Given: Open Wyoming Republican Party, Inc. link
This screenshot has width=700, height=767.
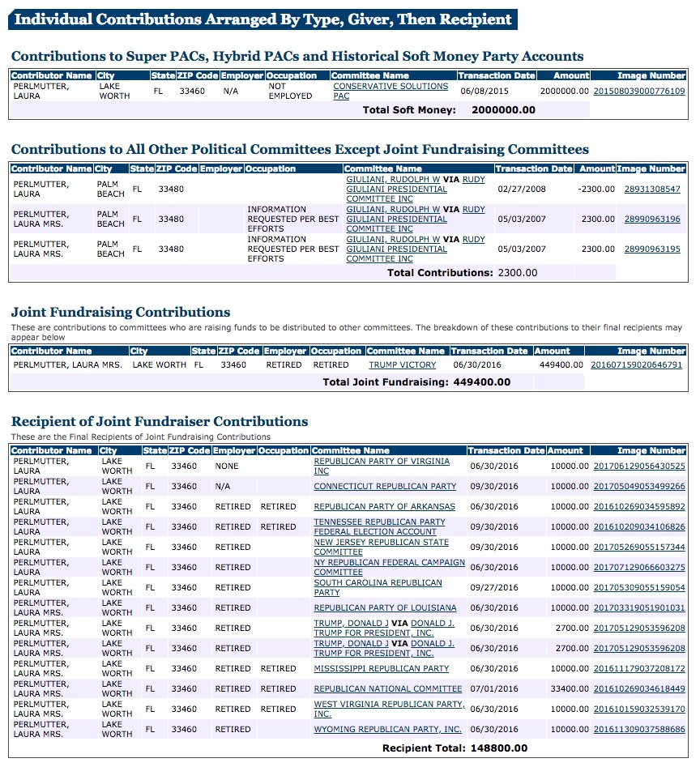Looking at the screenshot, I should (387, 729).
